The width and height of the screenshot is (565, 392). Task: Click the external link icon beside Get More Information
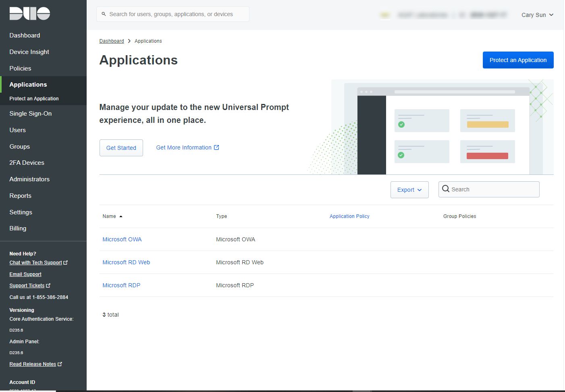[216, 147]
